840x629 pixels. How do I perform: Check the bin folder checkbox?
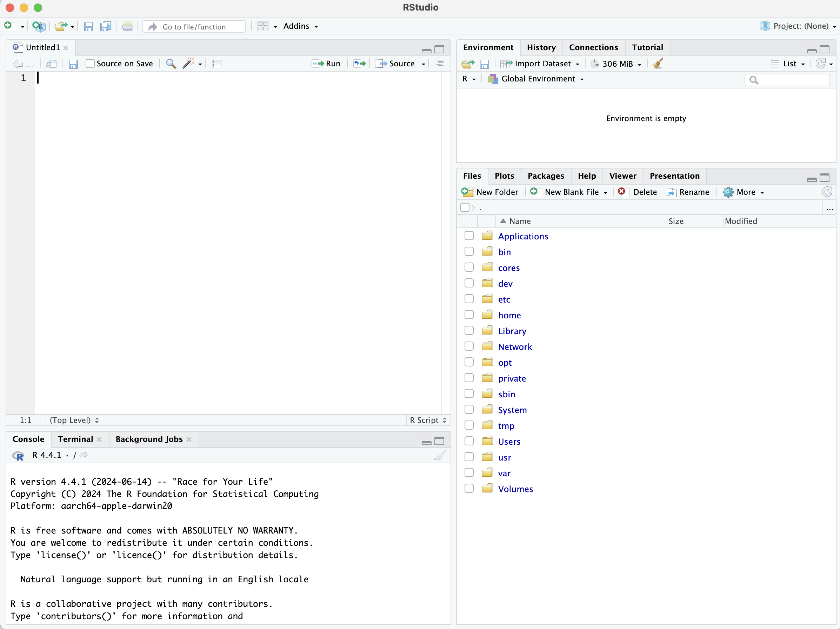click(469, 252)
